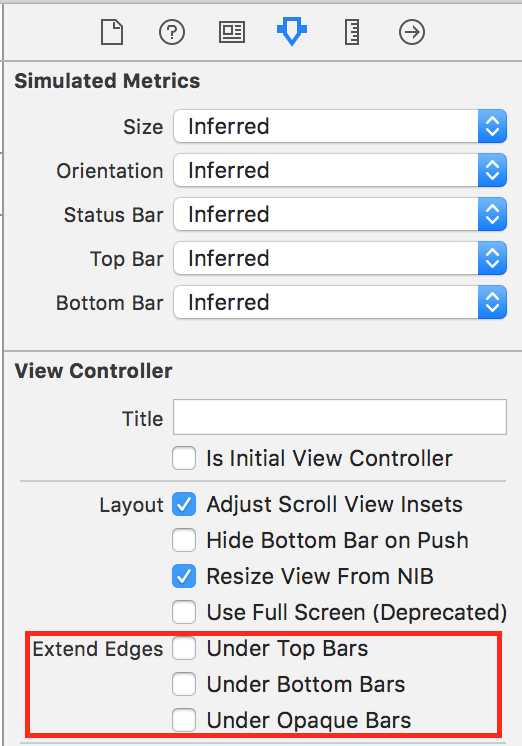
Task: Enable Under Top Bars checkbox
Action: tap(184, 648)
